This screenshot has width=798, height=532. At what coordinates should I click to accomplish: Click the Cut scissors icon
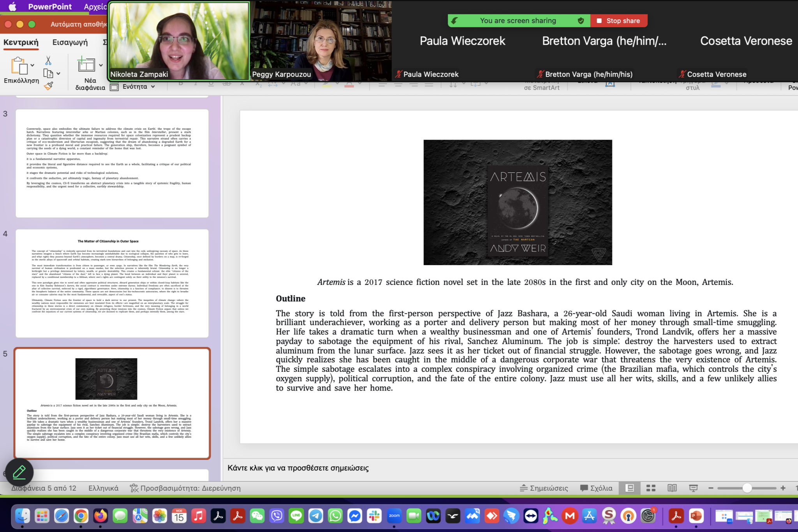48,61
